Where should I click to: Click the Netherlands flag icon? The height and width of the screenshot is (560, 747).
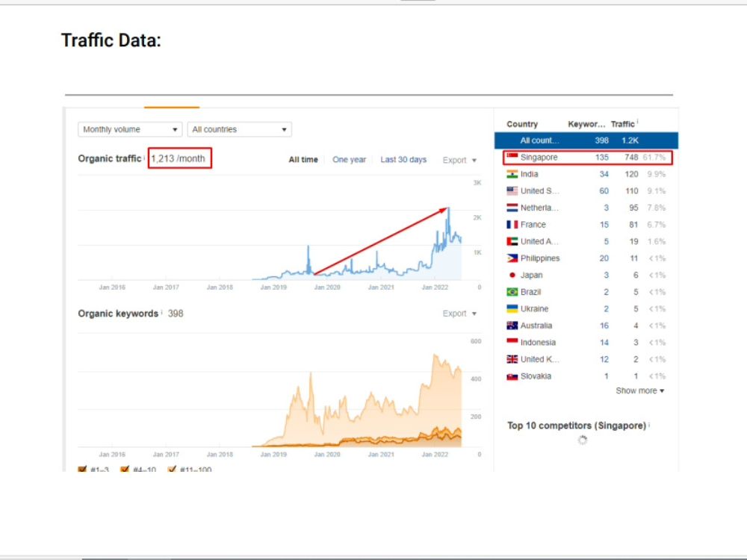pyautogui.click(x=512, y=208)
